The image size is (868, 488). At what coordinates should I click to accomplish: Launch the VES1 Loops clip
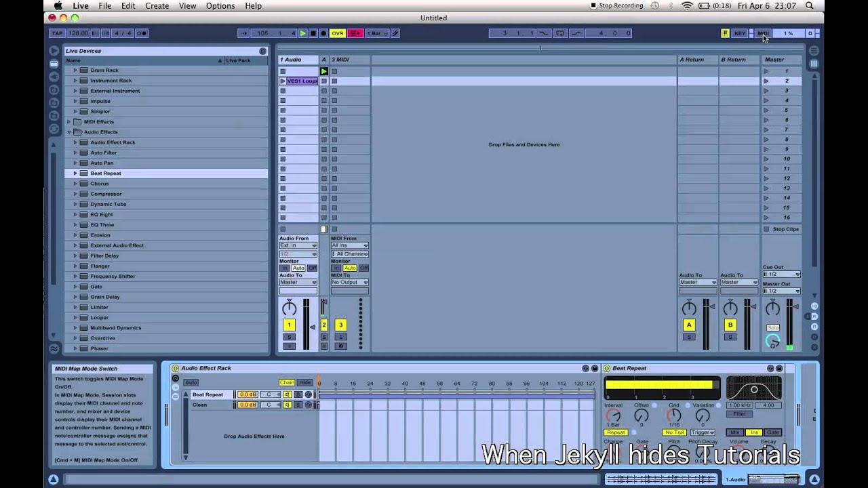point(283,81)
